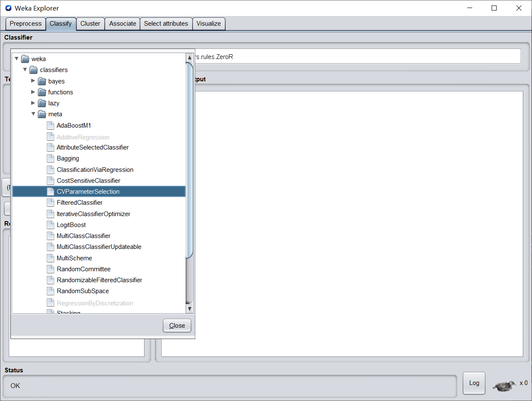Close the classifier chooser dialog
The image size is (532, 401).
pyautogui.click(x=177, y=325)
